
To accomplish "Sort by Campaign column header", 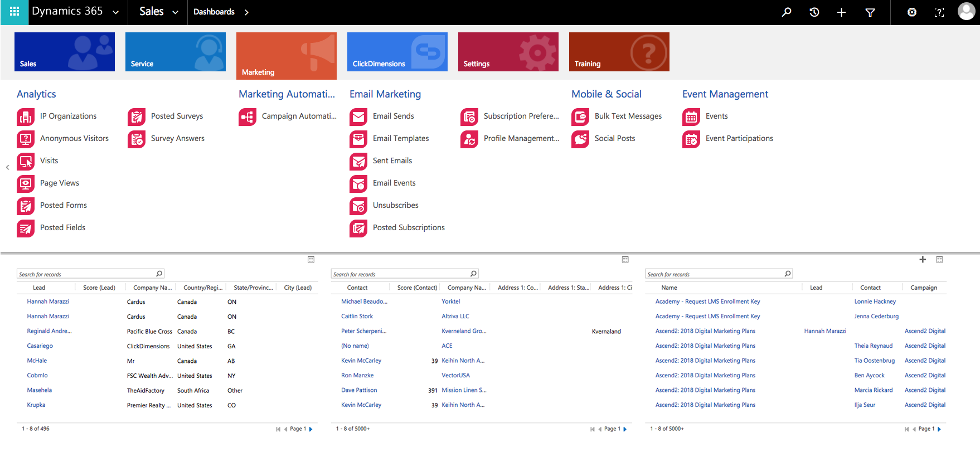I will point(924,288).
